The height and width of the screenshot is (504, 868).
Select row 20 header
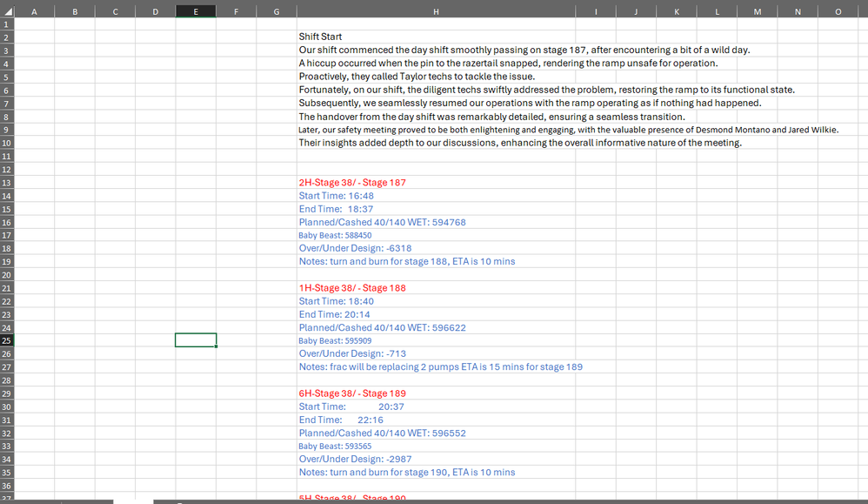[x=7, y=275]
